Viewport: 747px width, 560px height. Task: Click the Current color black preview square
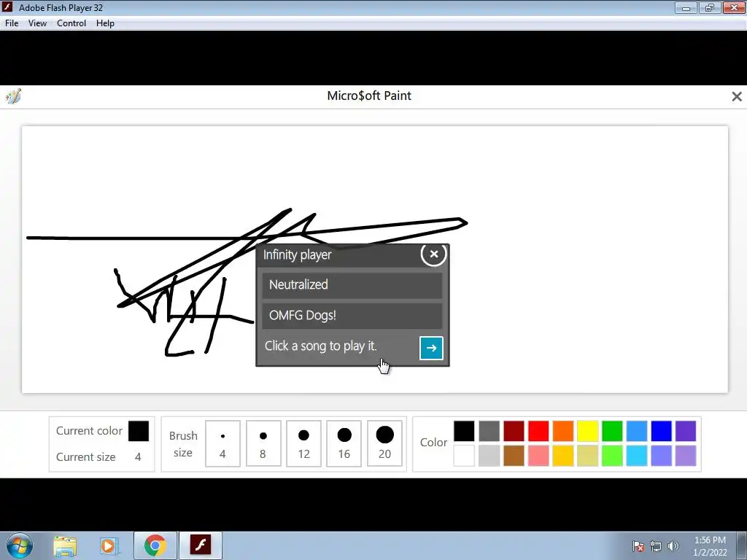tap(139, 431)
